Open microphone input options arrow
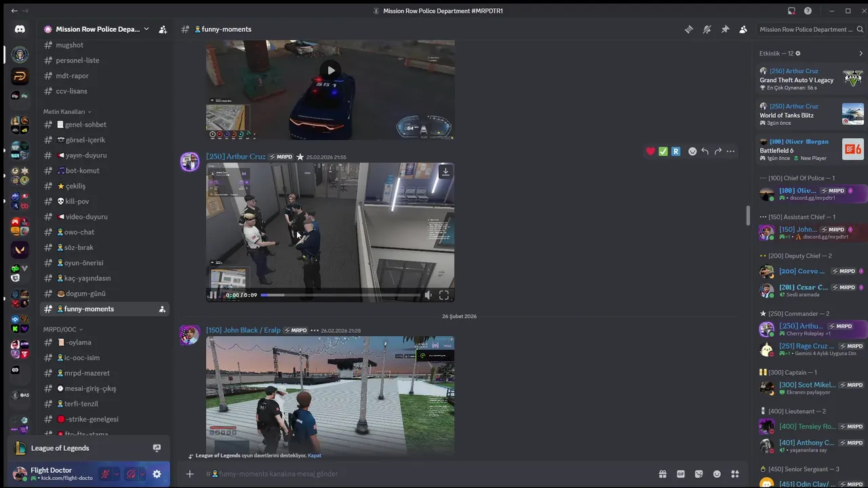 [116, 474]
